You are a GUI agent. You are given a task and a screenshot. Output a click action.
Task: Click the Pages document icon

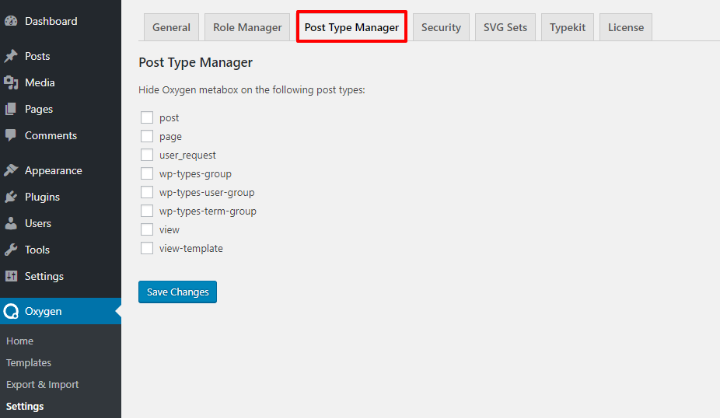[11, 109]
